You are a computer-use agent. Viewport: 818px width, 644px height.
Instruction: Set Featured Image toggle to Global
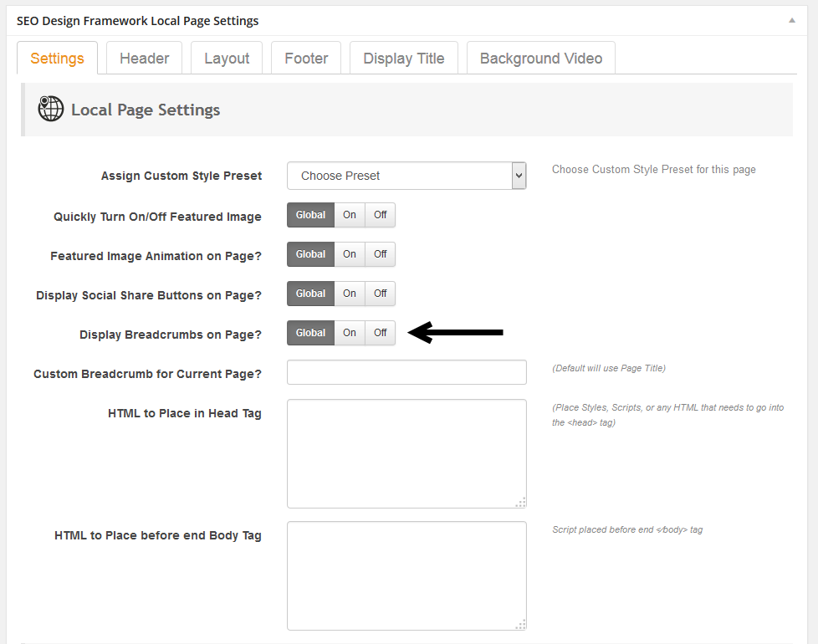[x=310, y=215]
